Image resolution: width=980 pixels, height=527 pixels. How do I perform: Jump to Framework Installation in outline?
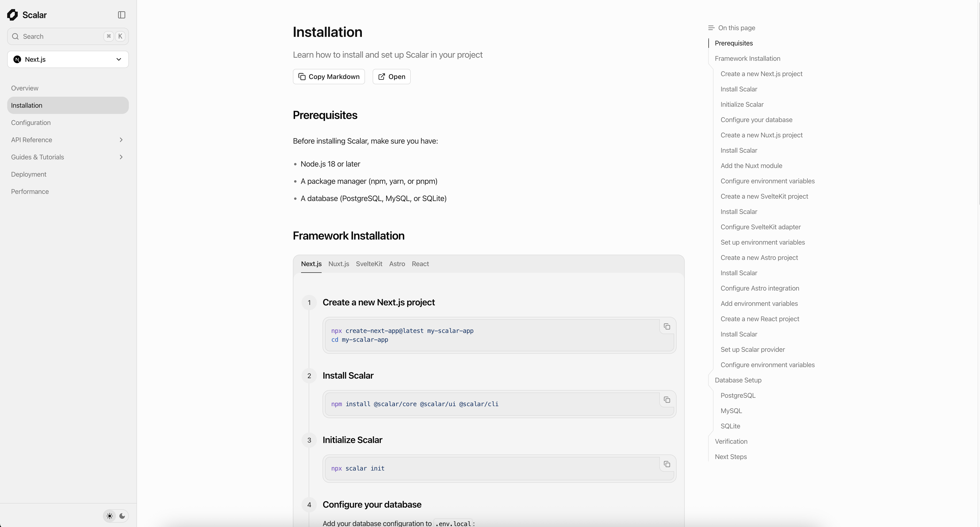click(x=747, y=59)
